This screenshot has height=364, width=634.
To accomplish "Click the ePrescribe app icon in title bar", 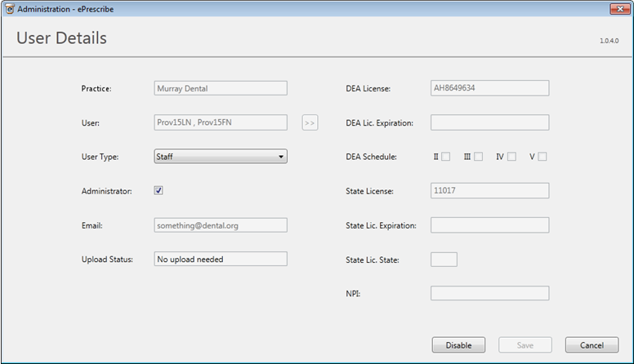I will (x=9, y=8).
